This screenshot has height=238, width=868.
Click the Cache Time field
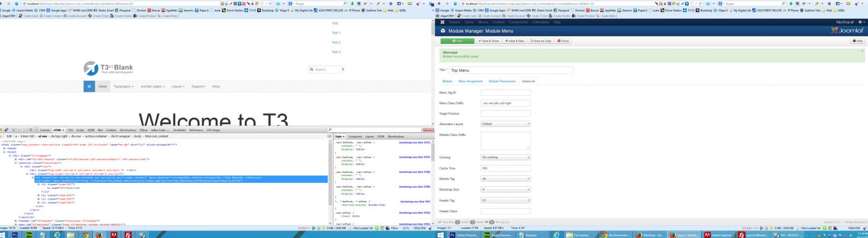pyautogui.click(x=505, y=168)
